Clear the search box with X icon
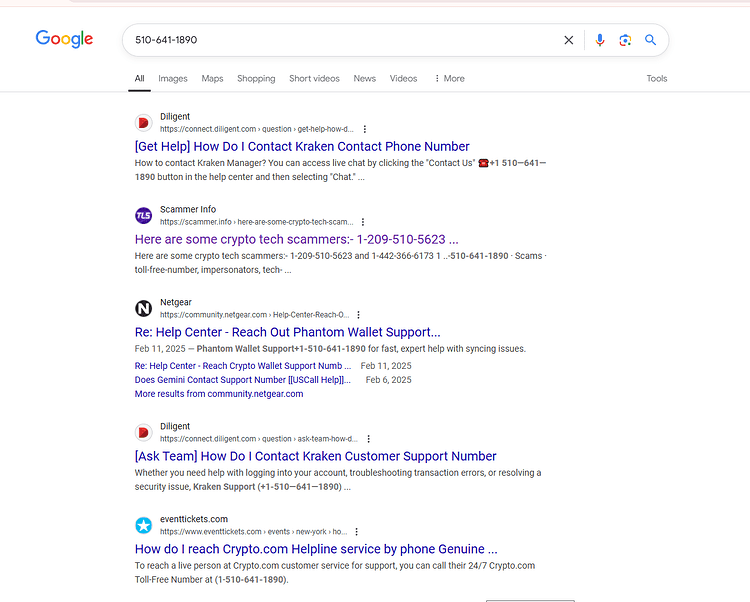 568,40
